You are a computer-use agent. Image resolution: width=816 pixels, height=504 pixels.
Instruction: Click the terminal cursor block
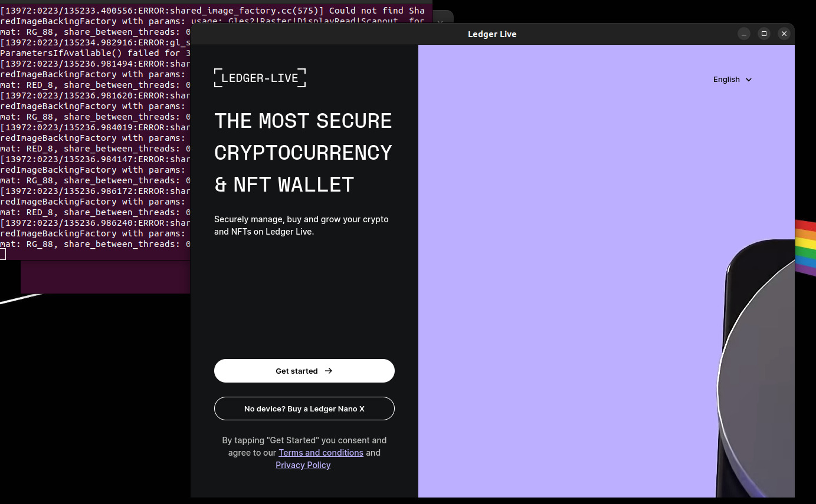2,254
